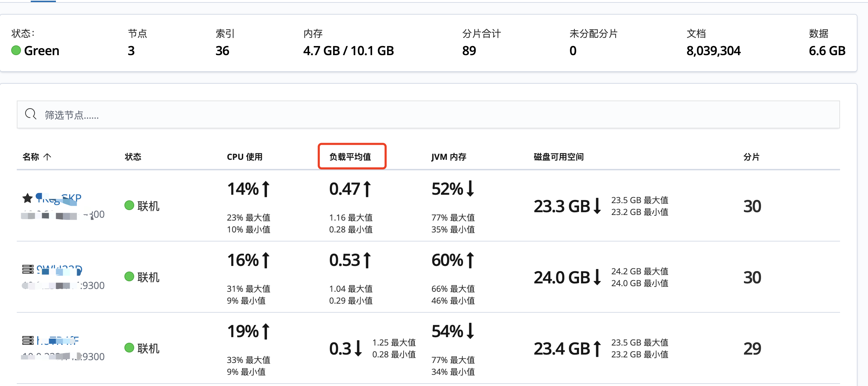Click the 34% 最小值 JVM text
868x386 pixels.
pyautogui.click(x=453, y=372)
